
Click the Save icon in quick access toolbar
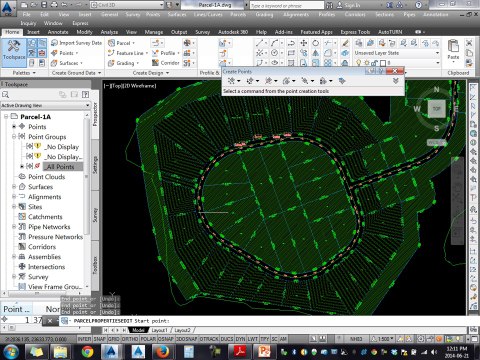point(44,5)
